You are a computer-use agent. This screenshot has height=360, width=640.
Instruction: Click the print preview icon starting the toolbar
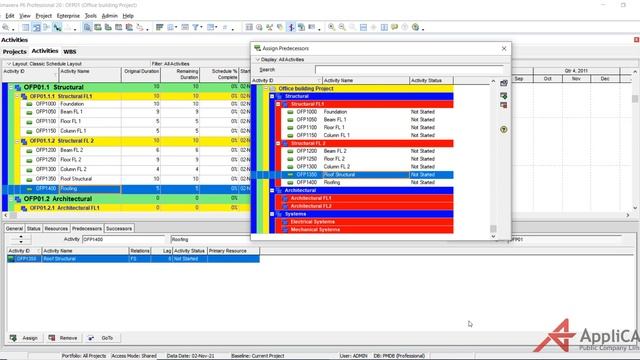coord(5,27)
